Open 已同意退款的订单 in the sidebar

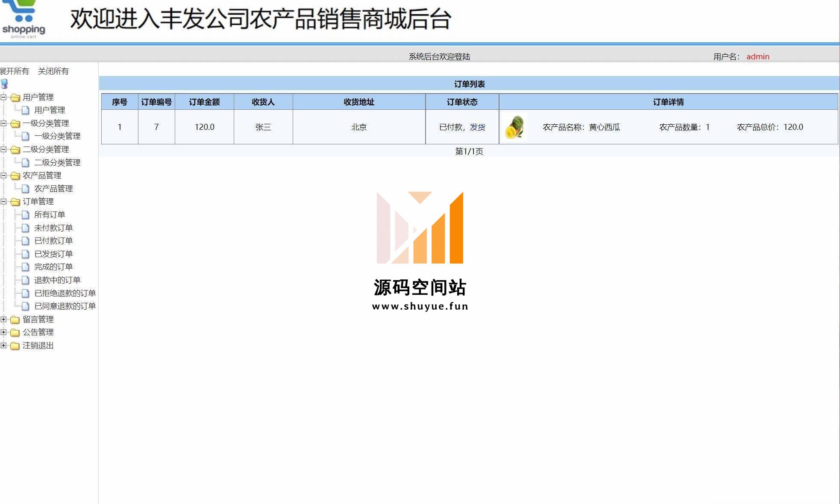click(x=65, y=306)
